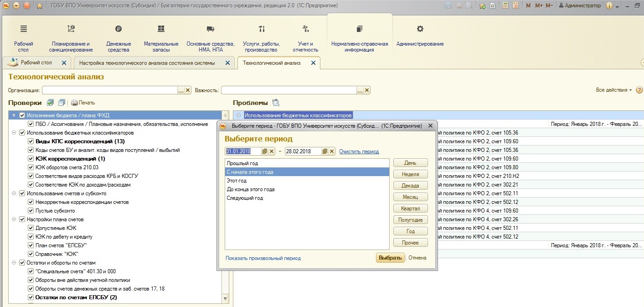644x307 pixels.
Task: Click the uncheck all boxes icon
Action: coord(62,103)
